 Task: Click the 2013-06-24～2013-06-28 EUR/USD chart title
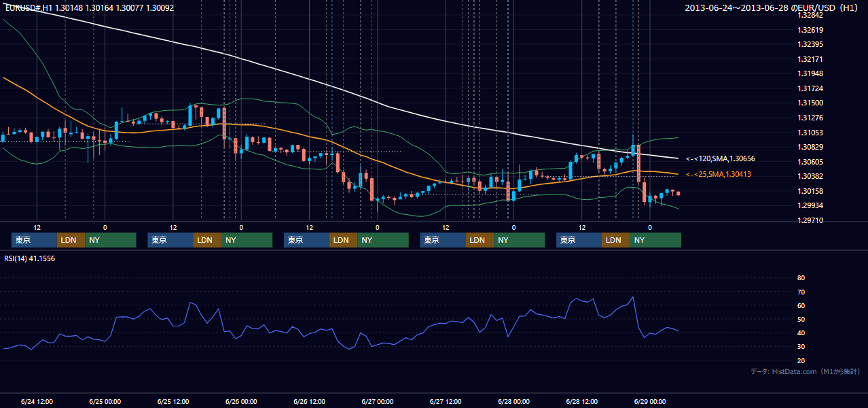[772, 8]
